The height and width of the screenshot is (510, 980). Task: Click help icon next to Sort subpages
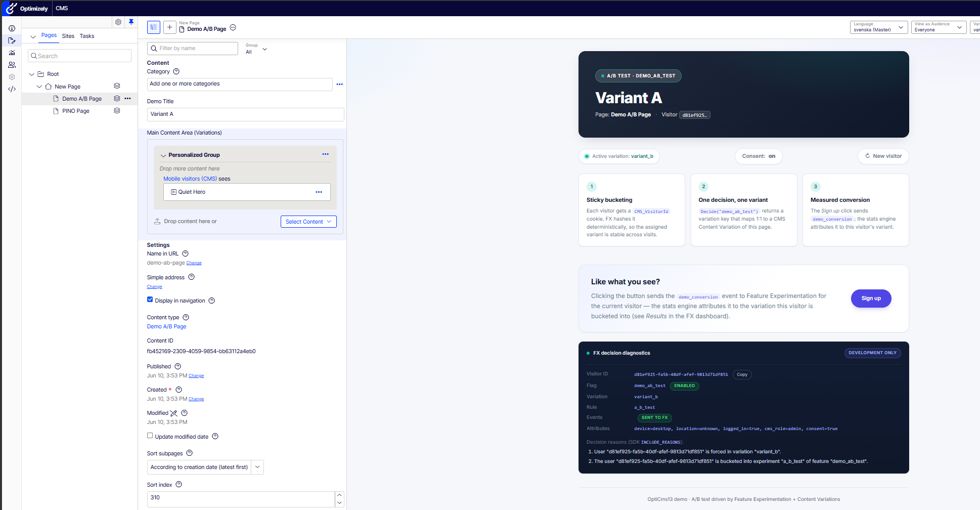click(190, 453)
